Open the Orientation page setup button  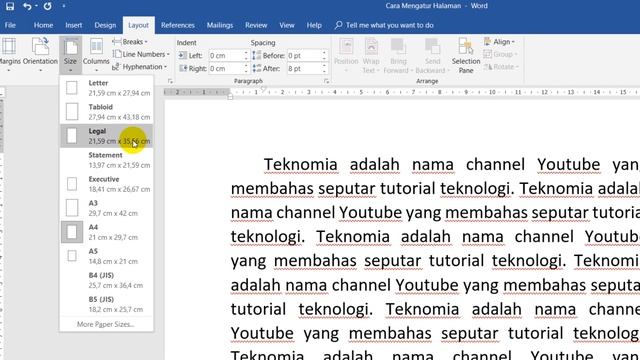pos(40,54)
